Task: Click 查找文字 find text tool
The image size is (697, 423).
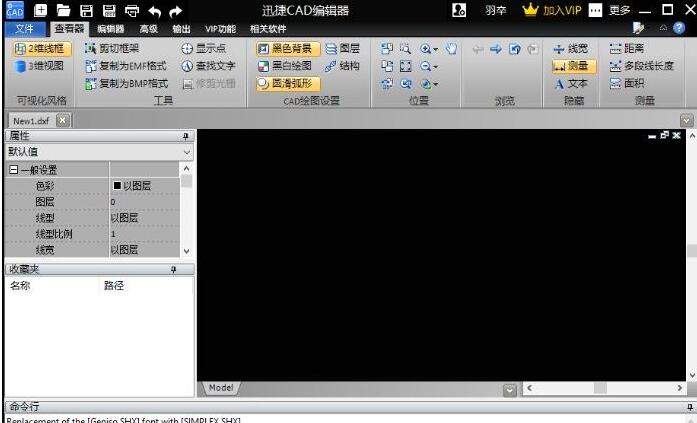Action: [x=208, y=66]
